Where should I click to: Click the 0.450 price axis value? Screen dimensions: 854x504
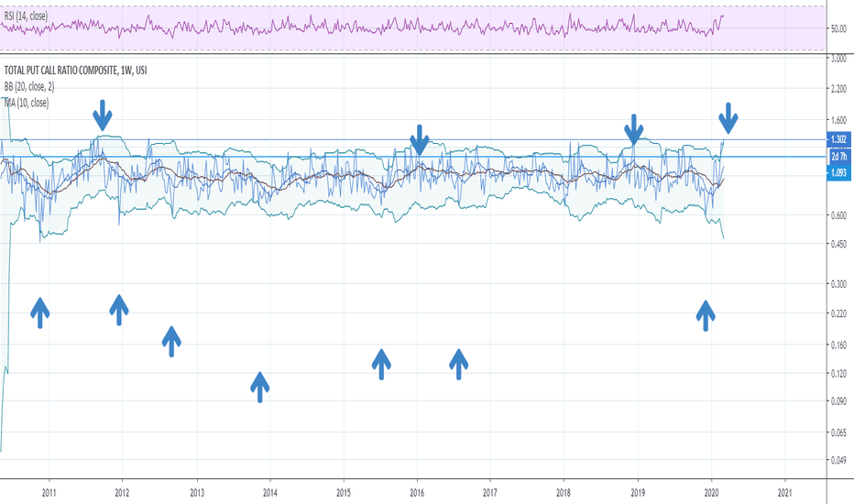(838, 244)
